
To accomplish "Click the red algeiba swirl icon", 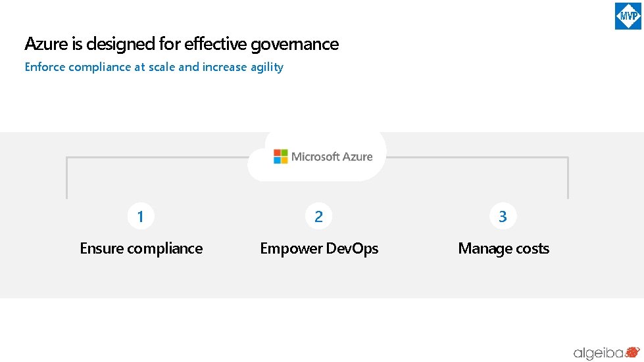I will (x=632, y=352).
